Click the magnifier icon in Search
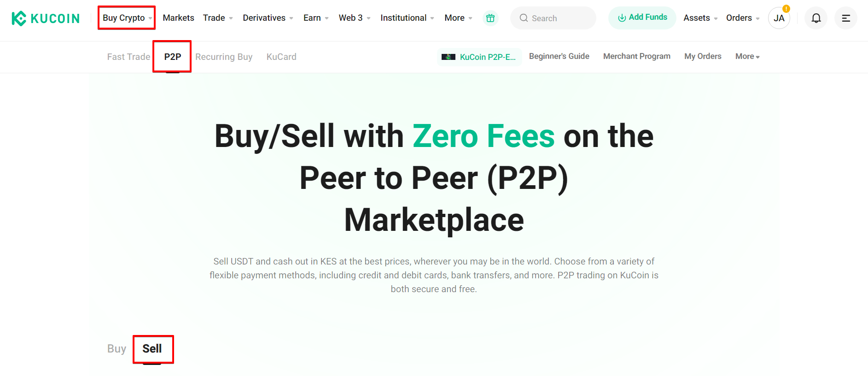Image resolution: width=868 pixels, height=376 pixels. (x=524, y=18)
